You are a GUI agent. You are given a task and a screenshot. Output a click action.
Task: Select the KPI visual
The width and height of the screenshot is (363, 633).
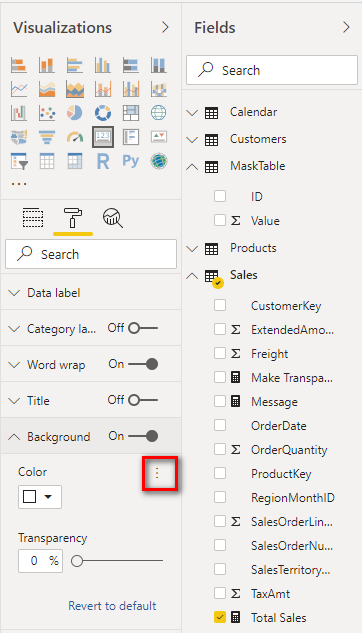(x=159, y=137)
